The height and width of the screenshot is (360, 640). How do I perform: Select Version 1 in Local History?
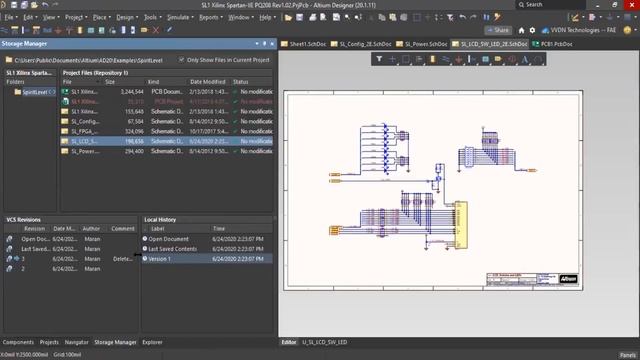point(207,259)
